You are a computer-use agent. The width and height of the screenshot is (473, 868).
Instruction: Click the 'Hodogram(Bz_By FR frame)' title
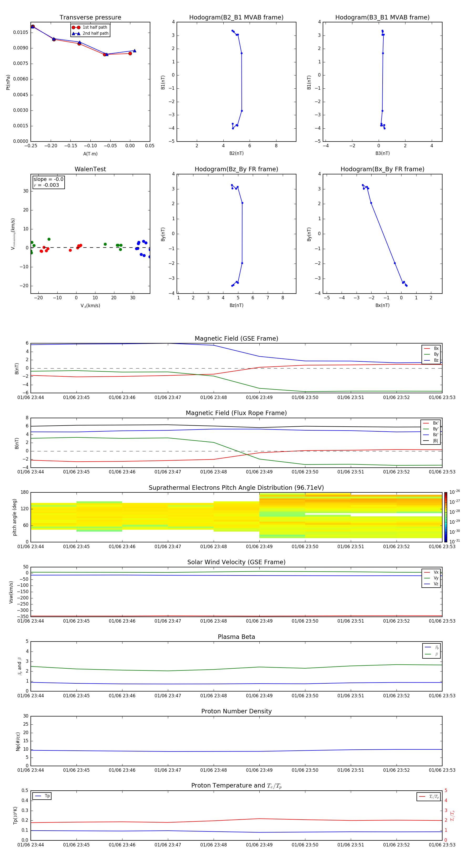236,169
